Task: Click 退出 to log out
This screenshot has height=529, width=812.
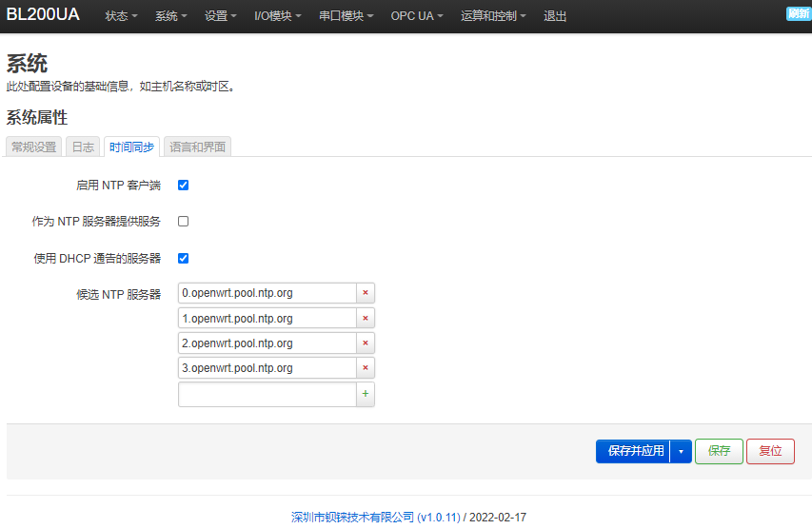Action: (555, 16)
